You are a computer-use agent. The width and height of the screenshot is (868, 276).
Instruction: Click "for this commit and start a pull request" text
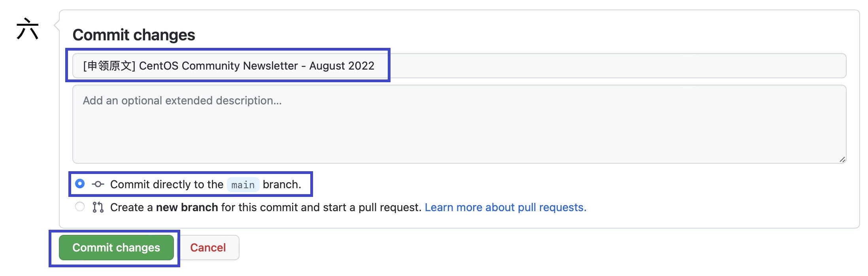coord(321,207)
